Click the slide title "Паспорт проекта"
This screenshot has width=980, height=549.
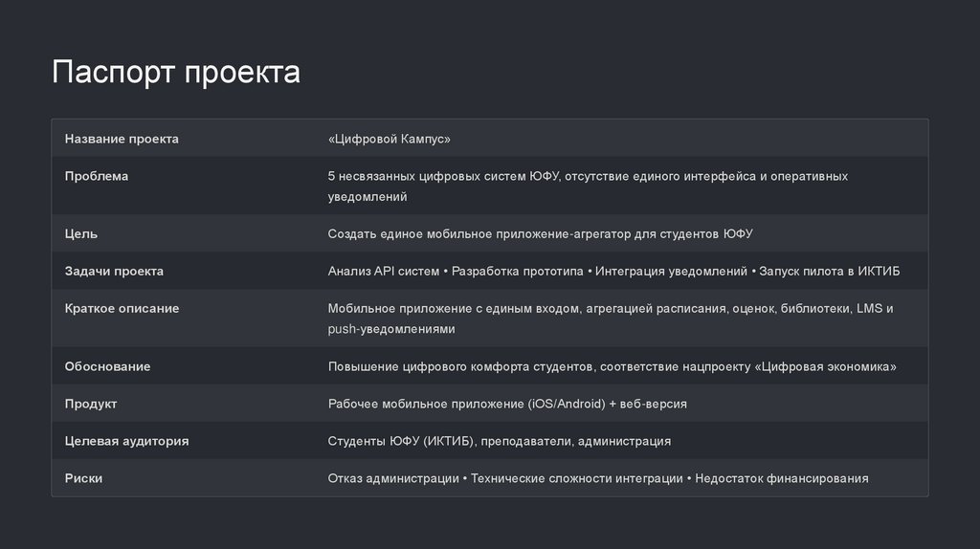pyautogui.click(x=176, y=73)
